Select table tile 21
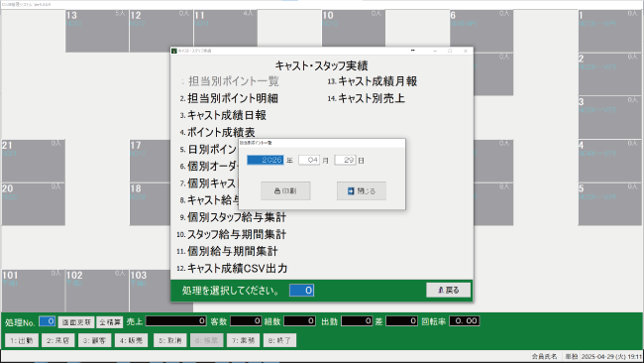Screen dimensions: 644x363 pyautogui.click(x=34, y=161)
